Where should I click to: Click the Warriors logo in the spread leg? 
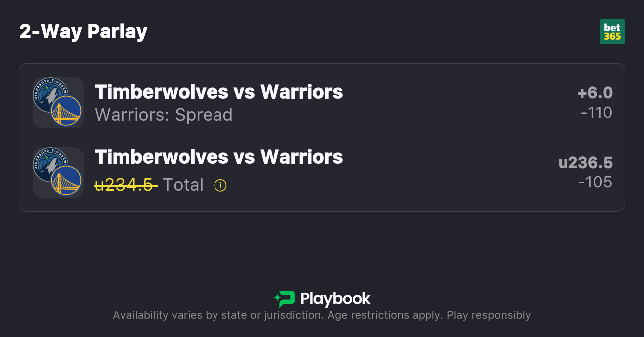66,111
